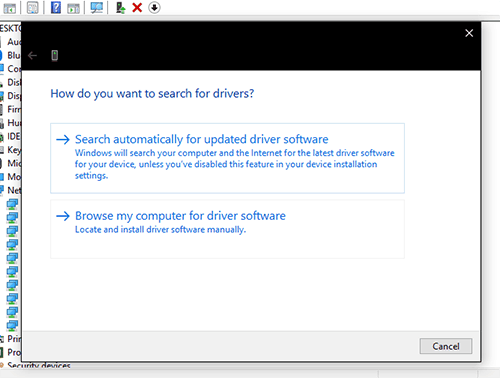Viewport: 500px width, 378px height.
Task: Click the update device driver toolbar icon
Action: pos(120,8)
